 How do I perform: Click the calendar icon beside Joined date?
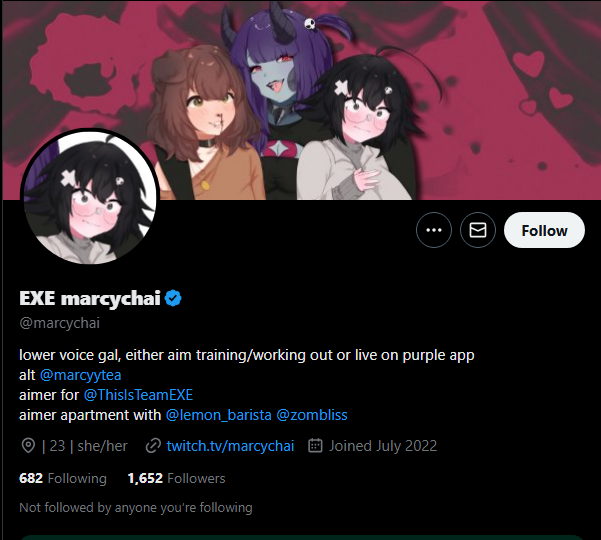pos(315,446)
